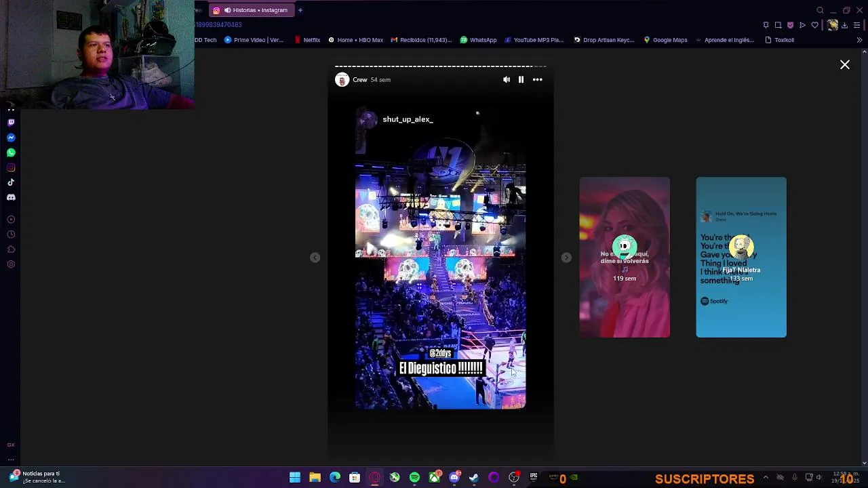Open the sidebar Extensions icon
The height and width of the screenshot is (488, 868).
coord(11,249)
